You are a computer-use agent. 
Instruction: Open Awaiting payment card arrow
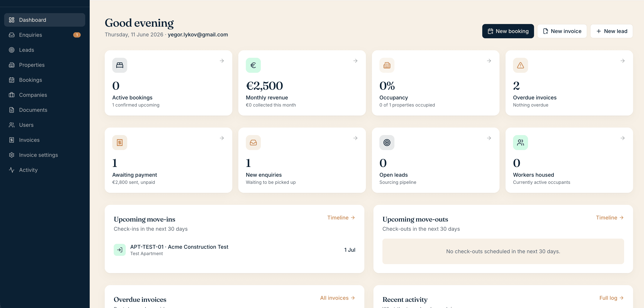(222, 138)
